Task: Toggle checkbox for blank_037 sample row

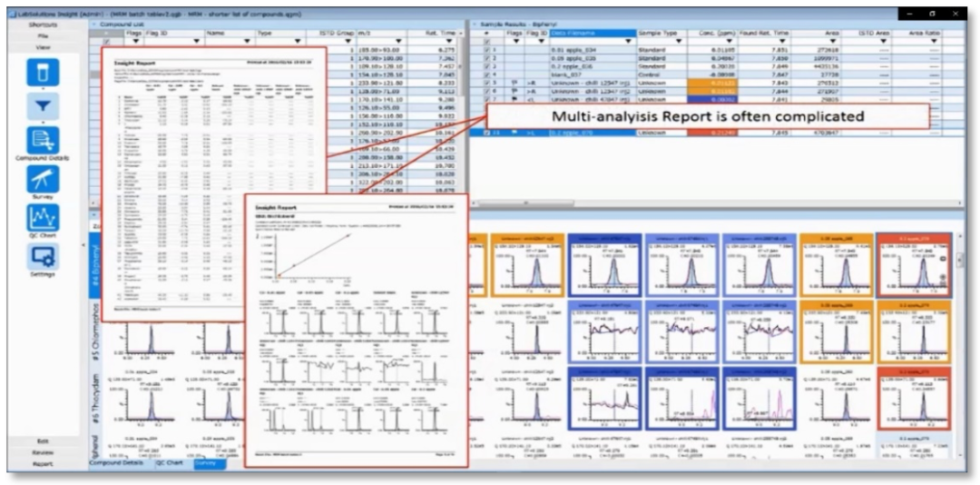Action: (x=485, y=74)
